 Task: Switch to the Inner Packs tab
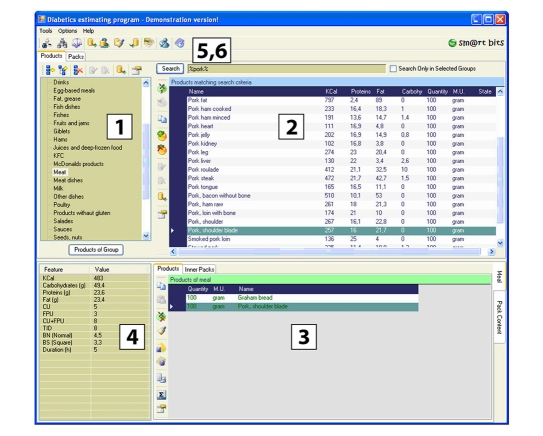coord(199,269)
